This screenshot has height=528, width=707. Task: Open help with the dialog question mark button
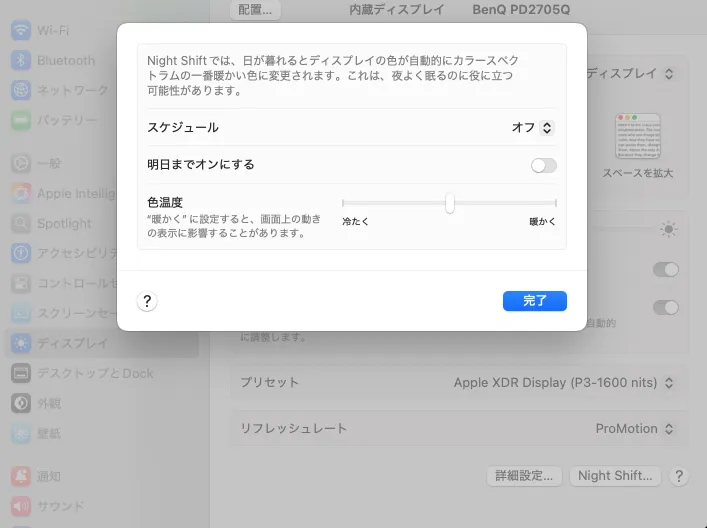pos(147,301)
